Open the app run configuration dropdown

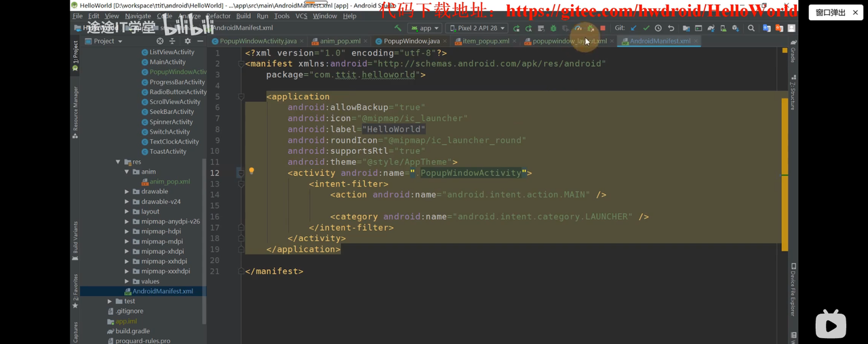[425, 28]
